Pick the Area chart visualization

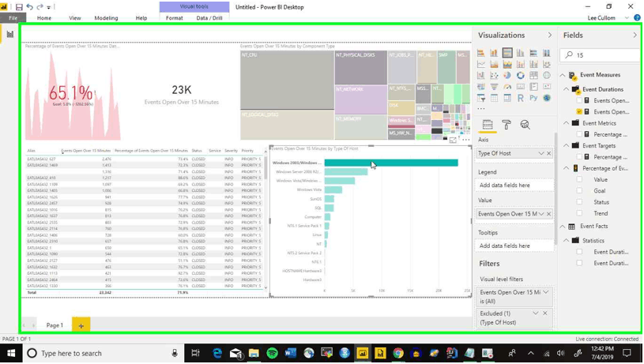[x=494, y=65]
